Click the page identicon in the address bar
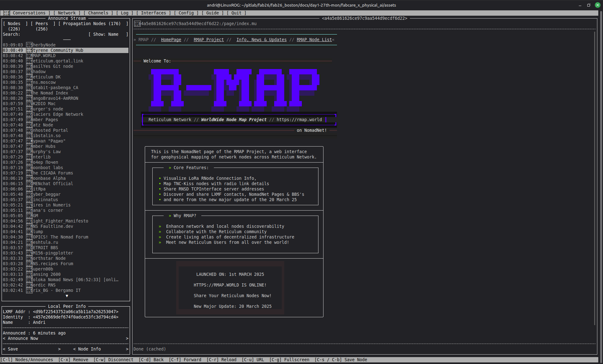 (x=137, y=24)
